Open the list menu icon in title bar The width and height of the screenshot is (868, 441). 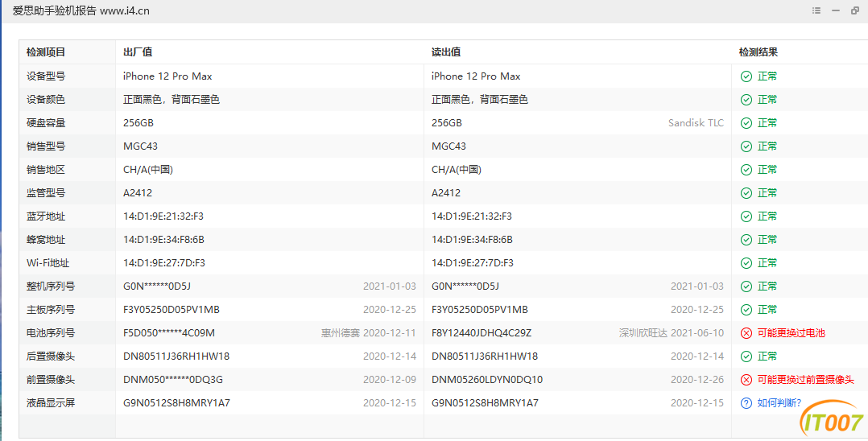(816, 10)
